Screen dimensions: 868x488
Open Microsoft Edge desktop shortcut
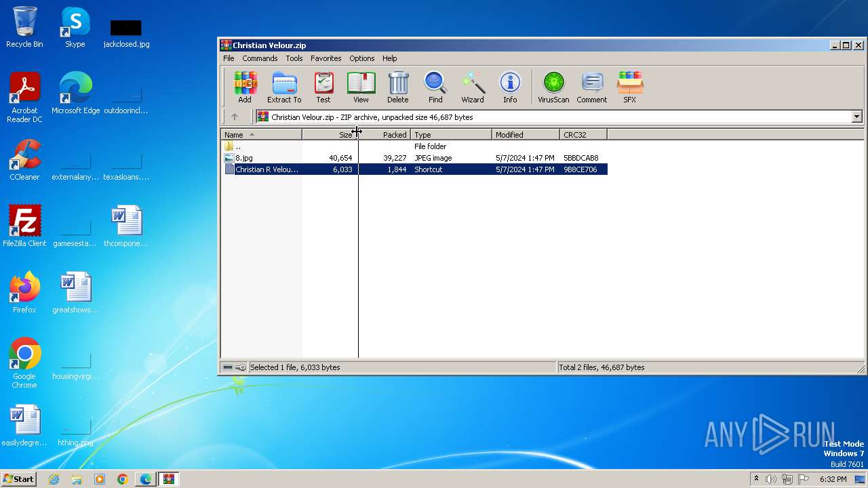pos(75,94)
